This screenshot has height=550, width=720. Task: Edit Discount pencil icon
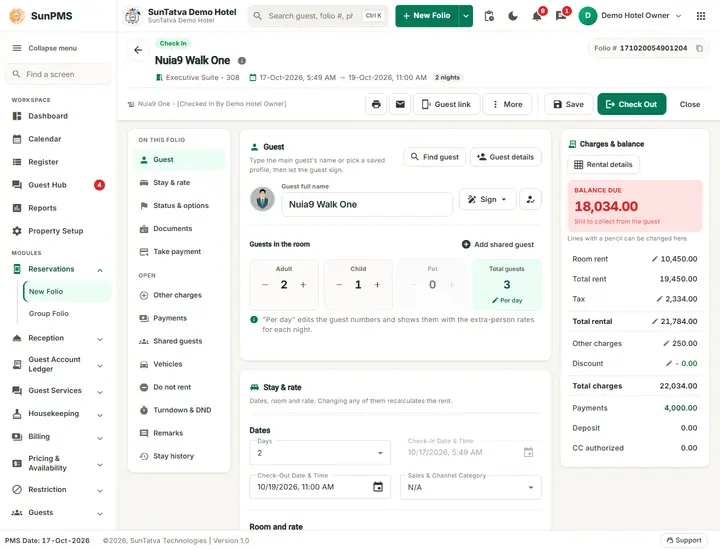[669, 363]
